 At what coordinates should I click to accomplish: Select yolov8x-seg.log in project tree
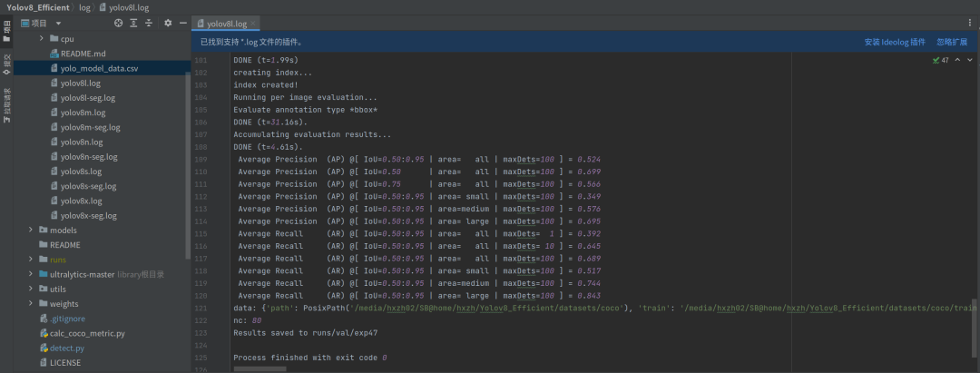pos(88,216)
